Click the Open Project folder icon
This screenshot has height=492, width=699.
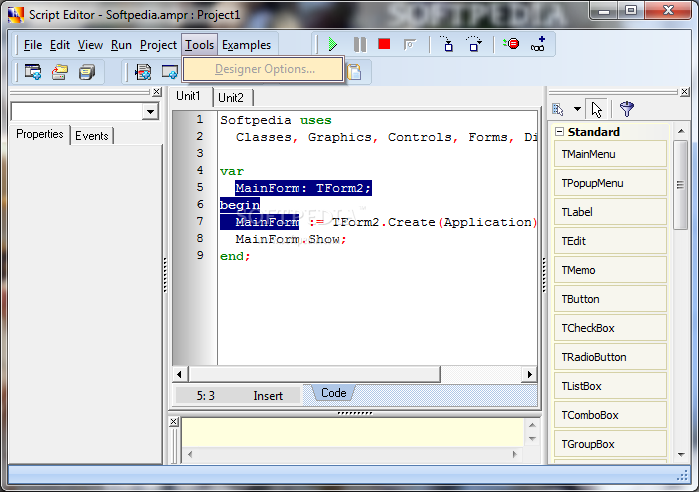coord(60,72)
